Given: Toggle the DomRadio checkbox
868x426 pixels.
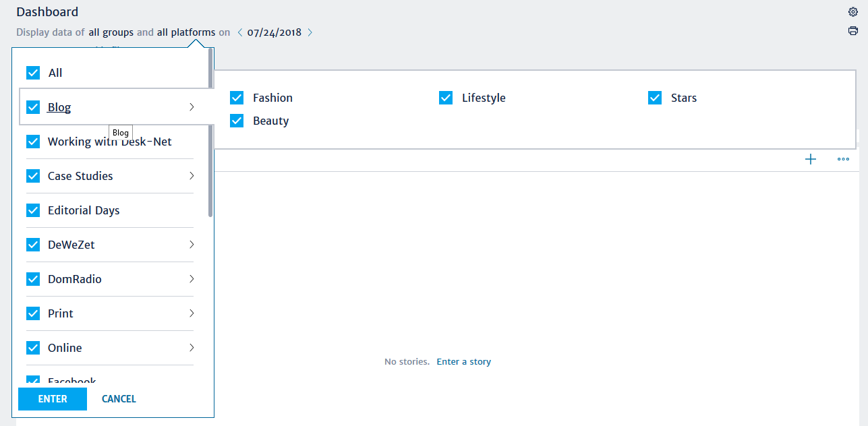Looking at the screenshot, I should click(x=33, y=279).
